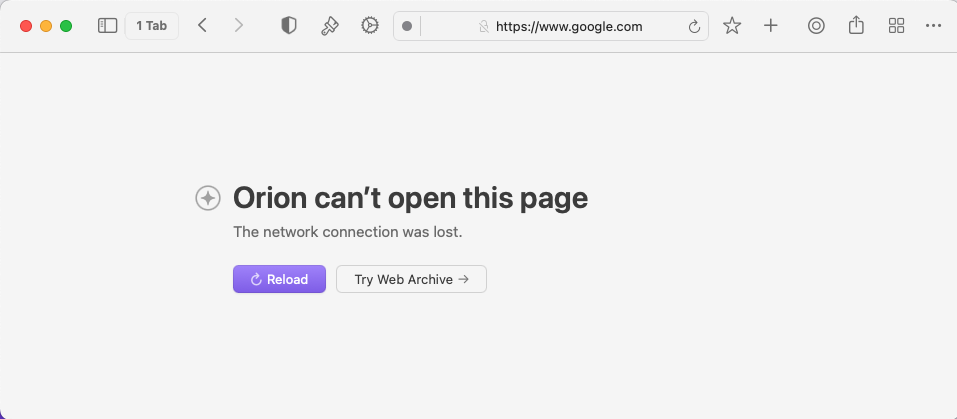Open the three-dot more menu
Viewport: 957px width, 419px height.
click(933, 26)
